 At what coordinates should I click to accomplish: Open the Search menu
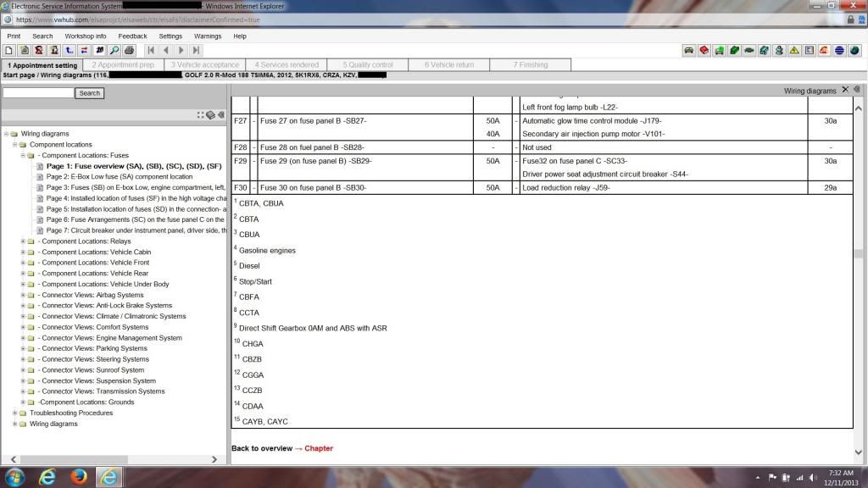click(x=42, y=36)
